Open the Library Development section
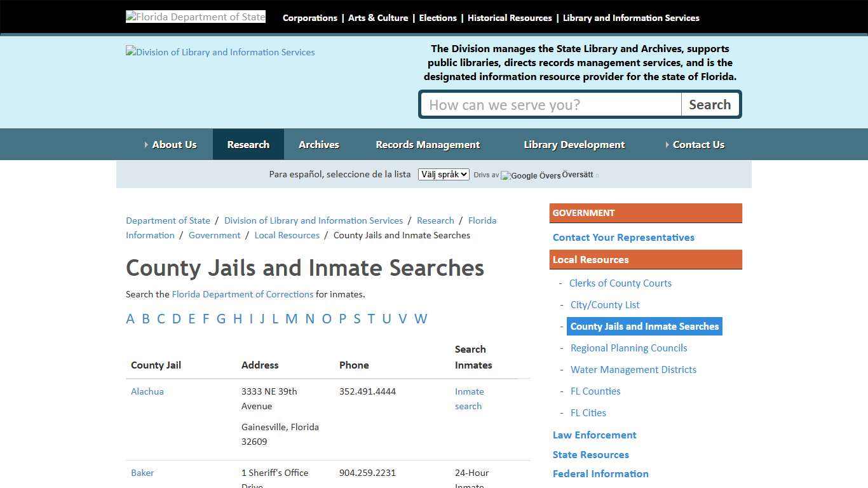 (574, 144)
